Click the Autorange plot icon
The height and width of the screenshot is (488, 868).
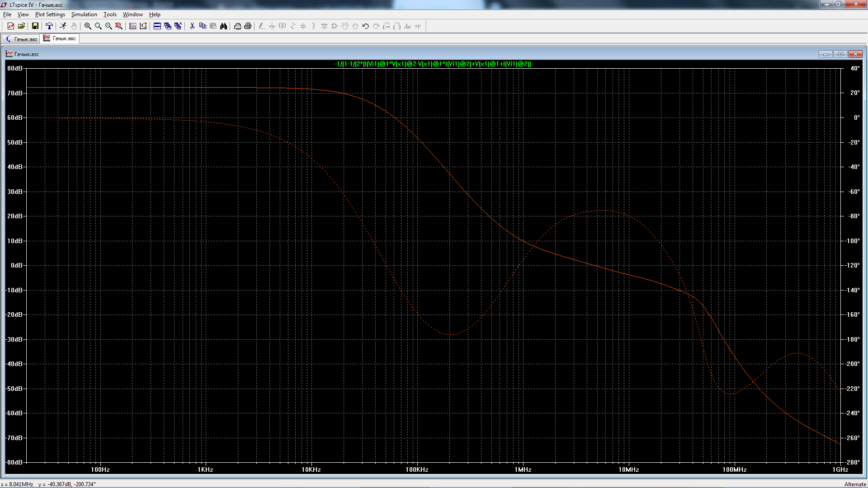pos(143,26)
